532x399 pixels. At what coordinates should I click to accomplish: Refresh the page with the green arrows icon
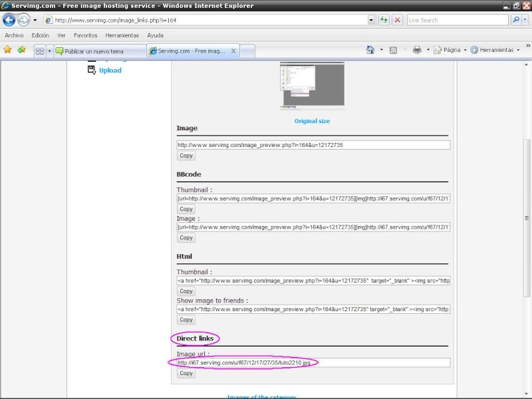(384, 20)
